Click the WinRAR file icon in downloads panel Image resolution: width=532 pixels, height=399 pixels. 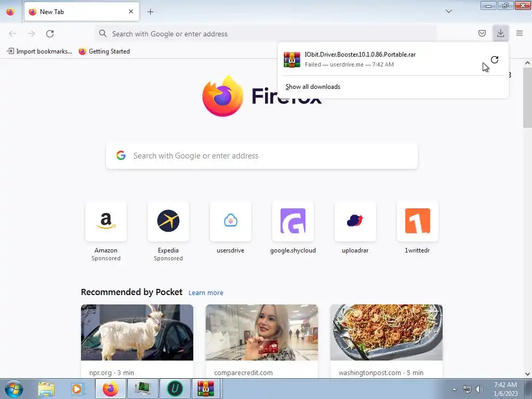click(292, 60)
